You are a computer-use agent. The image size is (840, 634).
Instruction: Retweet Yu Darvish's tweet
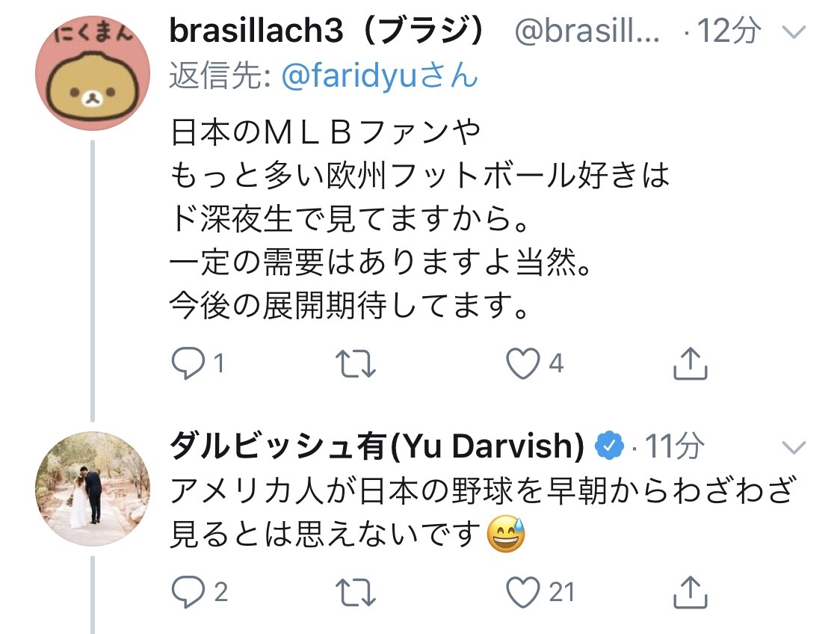[356, 592]
